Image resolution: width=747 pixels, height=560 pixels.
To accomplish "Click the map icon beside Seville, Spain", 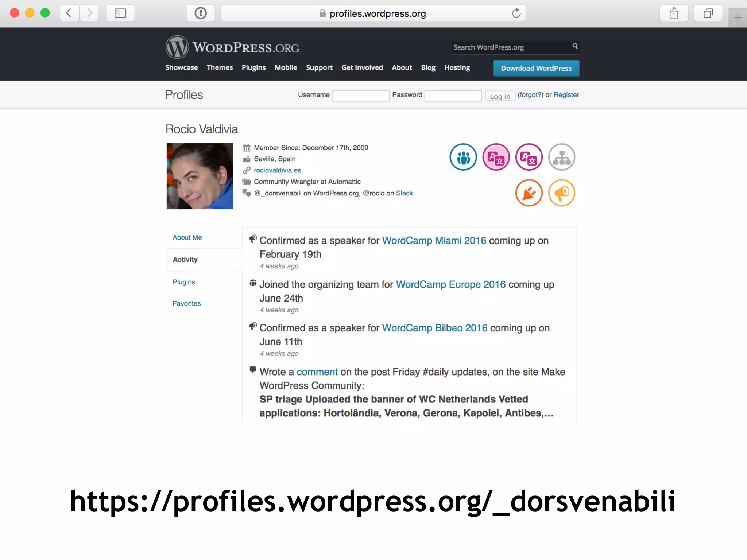I will pos(247,159).
